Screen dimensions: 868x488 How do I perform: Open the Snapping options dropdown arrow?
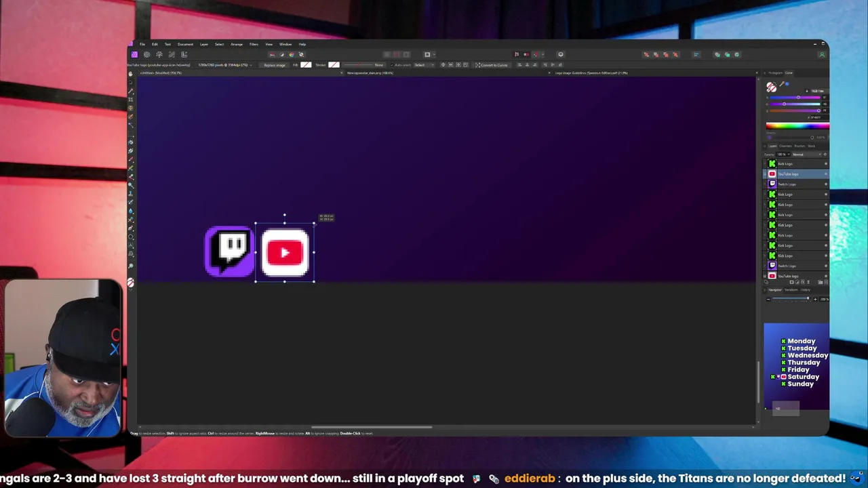tap(543, 54)
